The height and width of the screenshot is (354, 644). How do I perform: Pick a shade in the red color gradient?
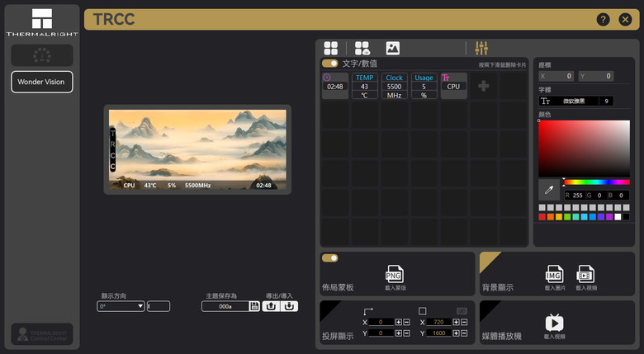tap(584, 149)
